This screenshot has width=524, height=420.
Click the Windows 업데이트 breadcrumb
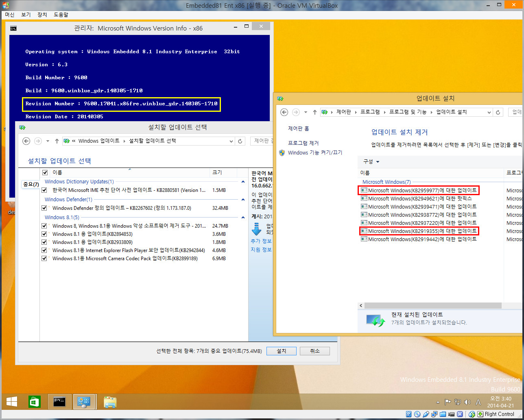pos(99,141)
